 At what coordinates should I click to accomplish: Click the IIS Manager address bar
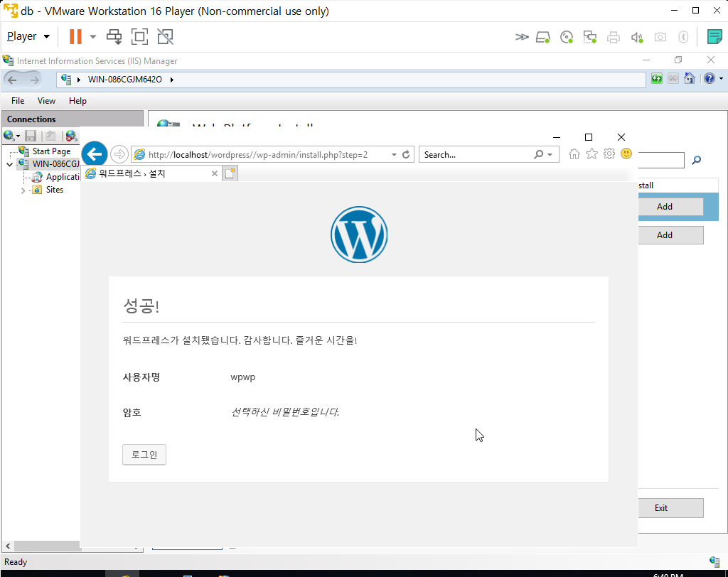[351, 80]
